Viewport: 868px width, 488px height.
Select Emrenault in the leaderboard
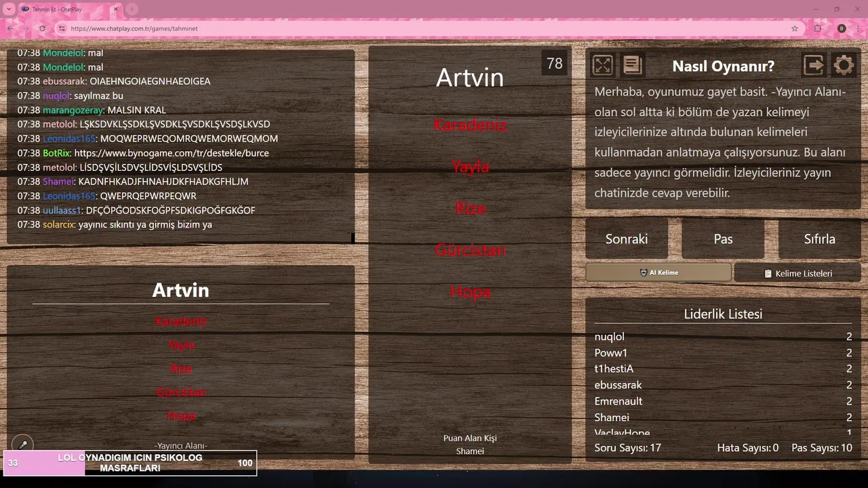pyautogui.click(x=618, y=401)
